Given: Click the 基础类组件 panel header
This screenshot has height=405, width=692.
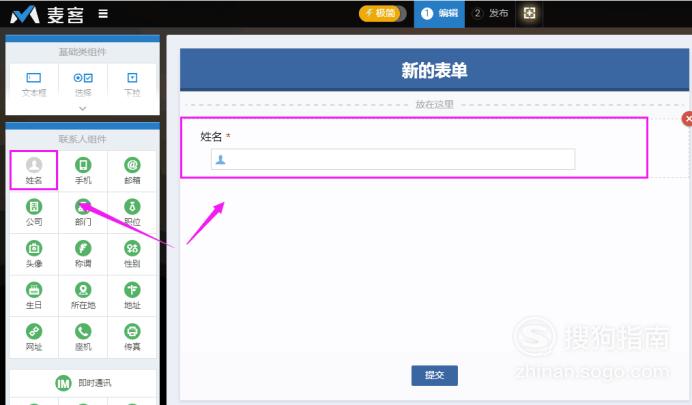Looking at the screenshot, I should click(x=83, y=52).
